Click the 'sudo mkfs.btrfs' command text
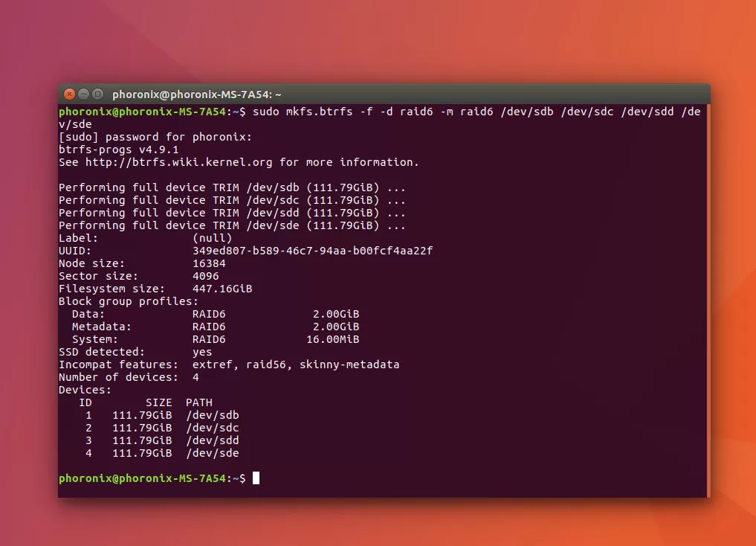 pos(303,112)
